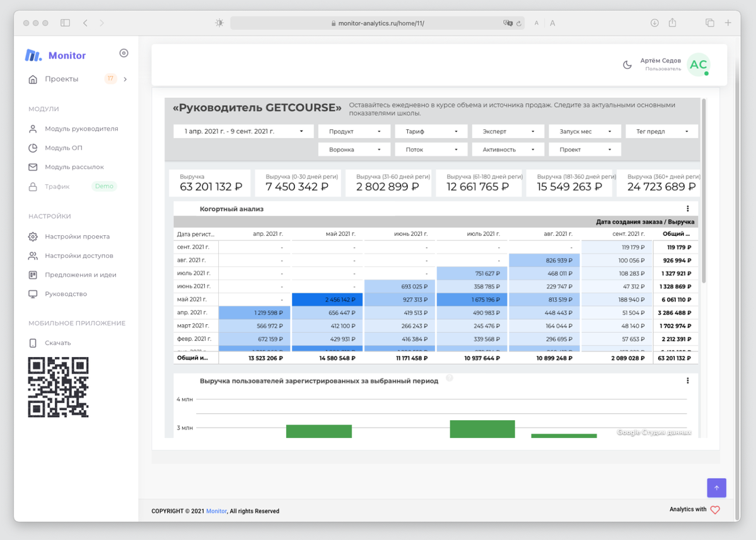This screenshot has height=540, width=756.
Task: Click the browser address bar
Action: click(378, 23)
